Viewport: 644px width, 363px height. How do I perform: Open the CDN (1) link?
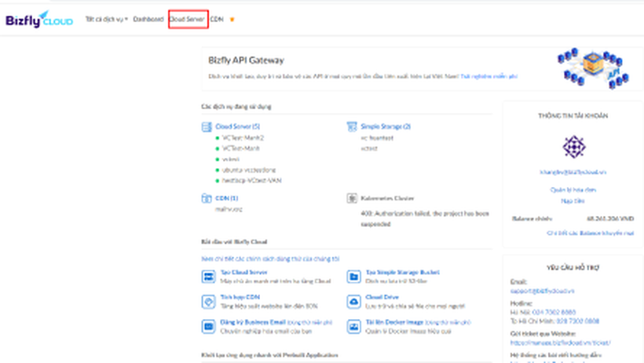227,198
